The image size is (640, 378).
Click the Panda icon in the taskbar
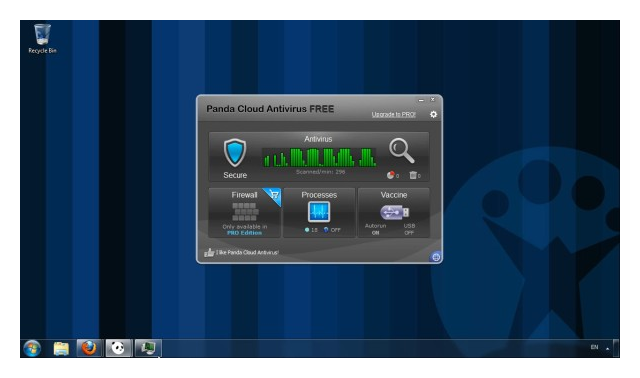(x=118, y=348)
